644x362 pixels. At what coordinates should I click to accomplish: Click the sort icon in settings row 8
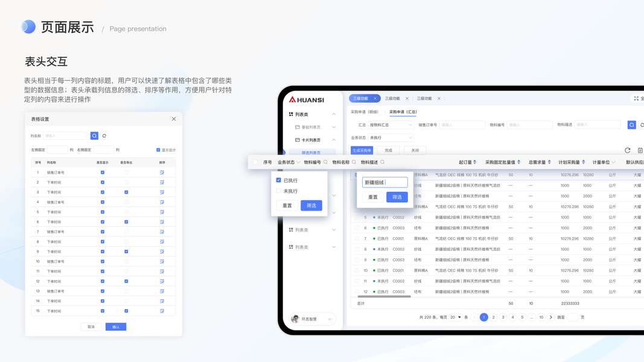[x=162, y=242]
